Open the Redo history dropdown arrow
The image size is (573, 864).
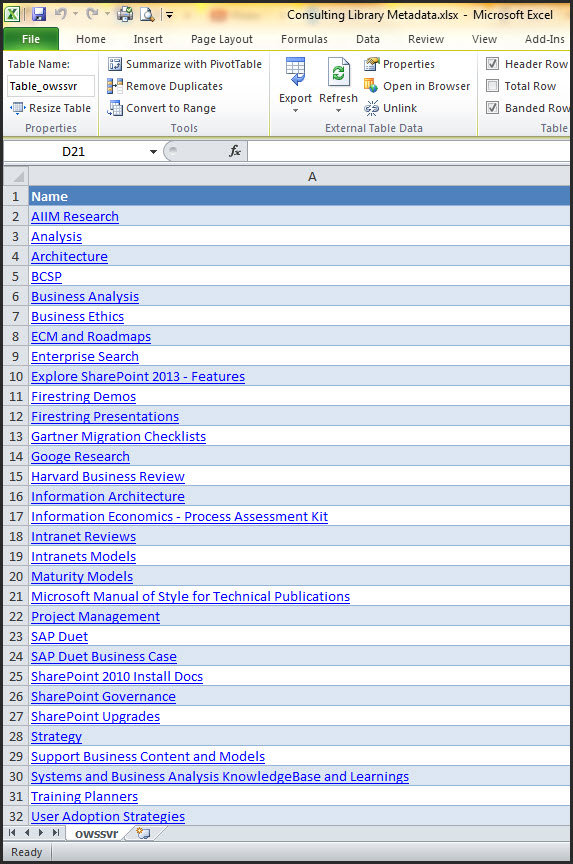107,14
